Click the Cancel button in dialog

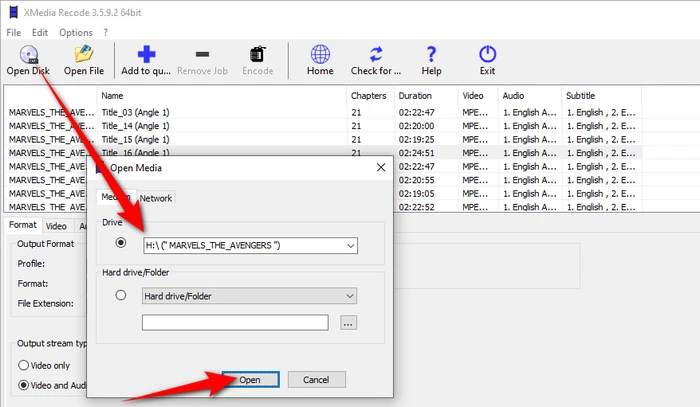coord(316,380)
